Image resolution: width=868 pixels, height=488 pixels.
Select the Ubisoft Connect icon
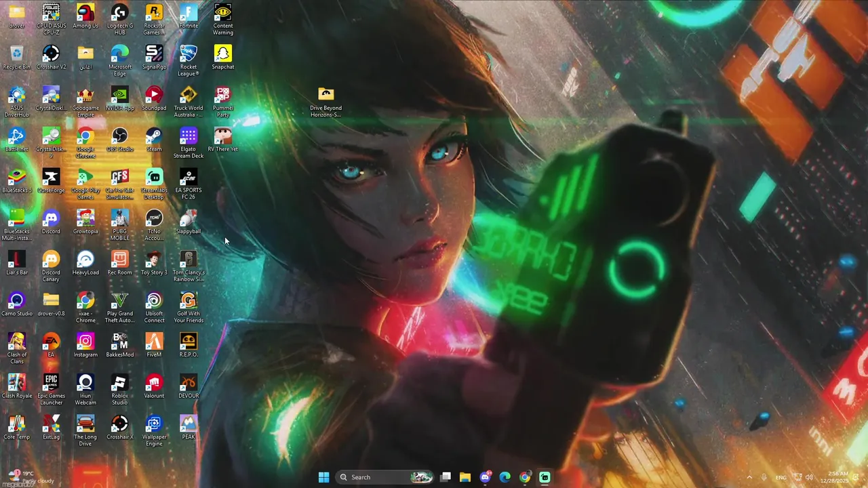[x=154, y=308]
